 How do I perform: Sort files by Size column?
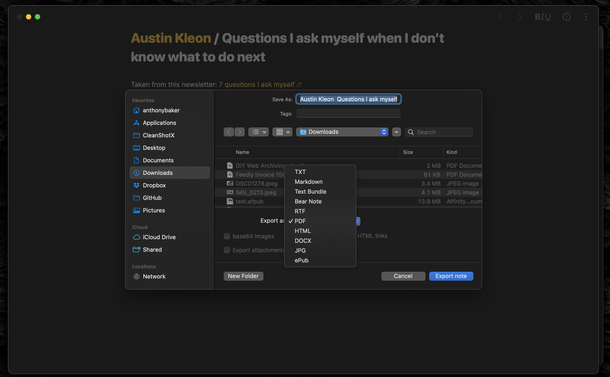coord(408,152)
